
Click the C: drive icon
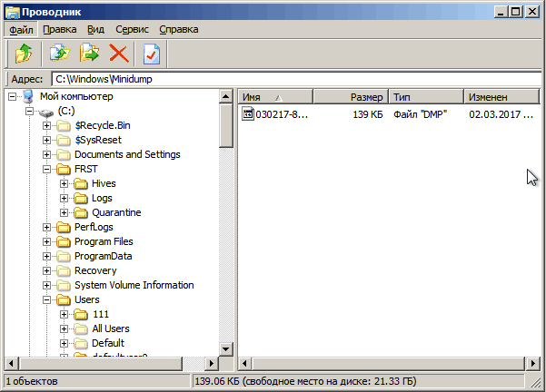(x=46, y=112)
